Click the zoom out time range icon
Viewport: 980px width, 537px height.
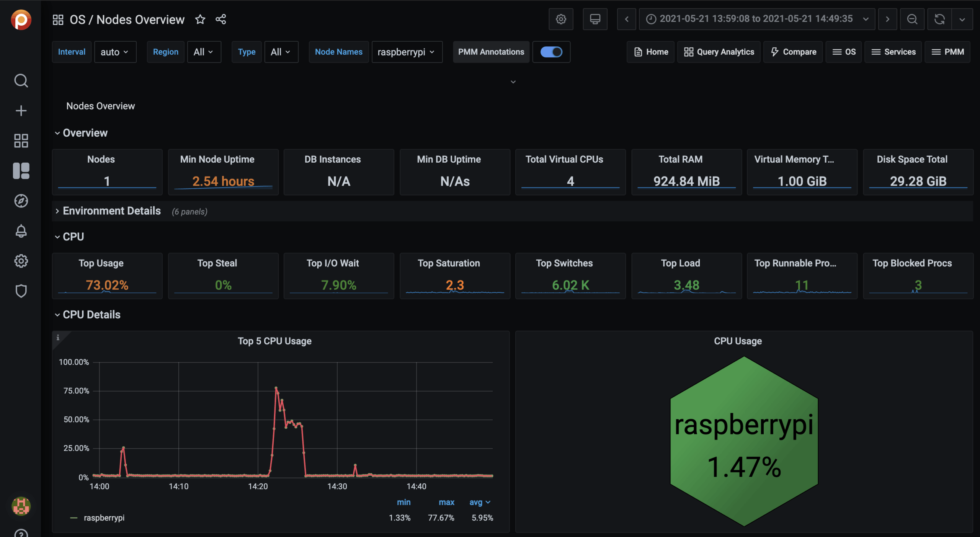912,19
